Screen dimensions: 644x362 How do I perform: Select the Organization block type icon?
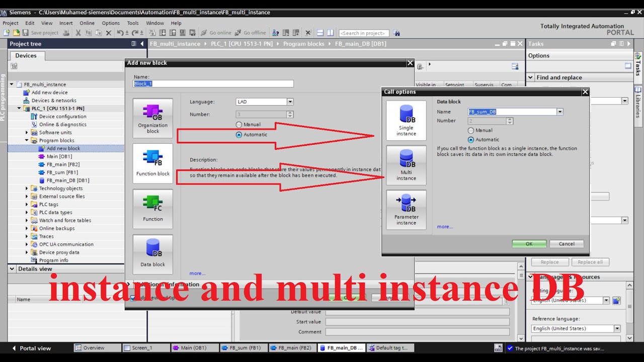(153, 119)
